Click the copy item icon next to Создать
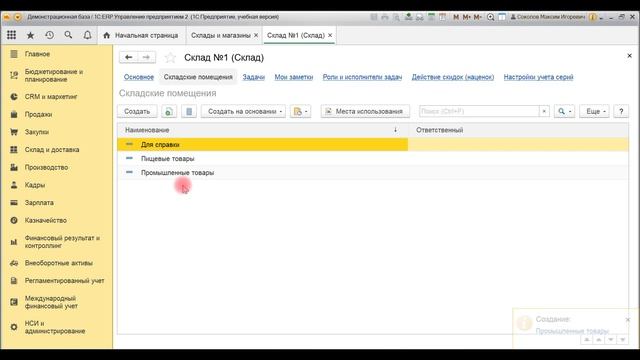 click(x=169, y=111)
